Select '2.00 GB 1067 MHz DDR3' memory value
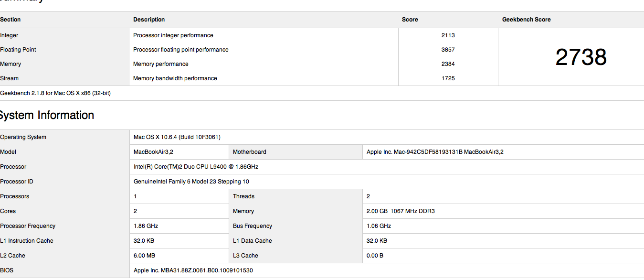The width and height of the screenshot is (644, 280). 401,211
